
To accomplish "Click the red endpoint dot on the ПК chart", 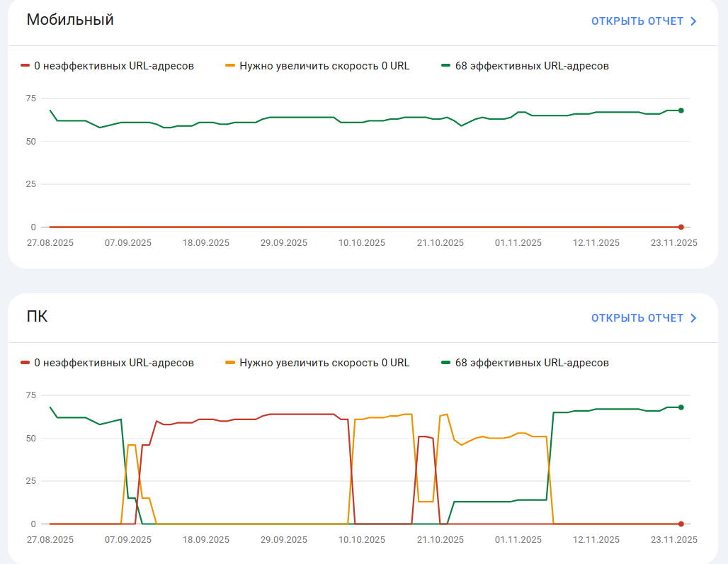I will [681, 524].
